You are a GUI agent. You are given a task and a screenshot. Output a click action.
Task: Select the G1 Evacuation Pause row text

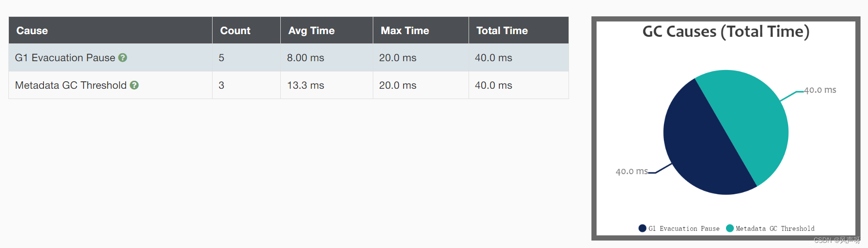(65, 57)
